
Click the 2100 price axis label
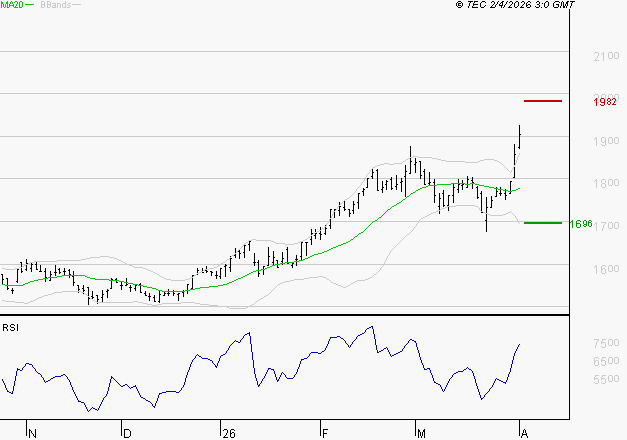tap(606, 56)
